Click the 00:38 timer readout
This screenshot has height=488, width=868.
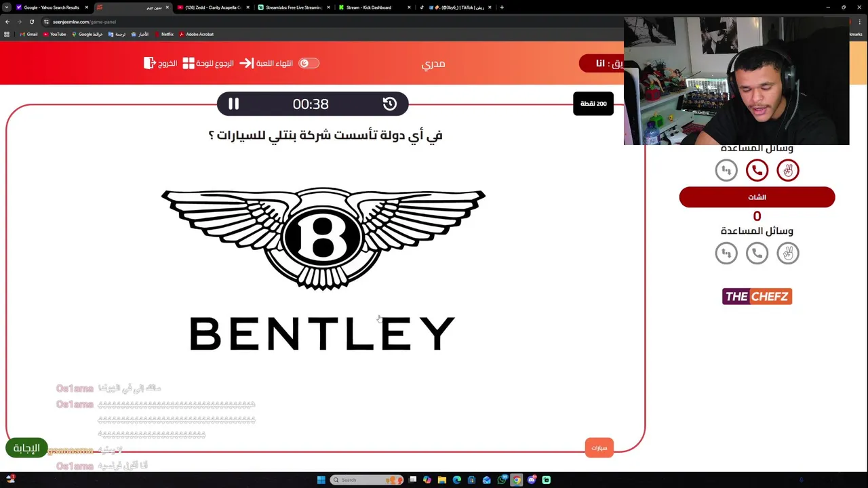tap(311, 104)
